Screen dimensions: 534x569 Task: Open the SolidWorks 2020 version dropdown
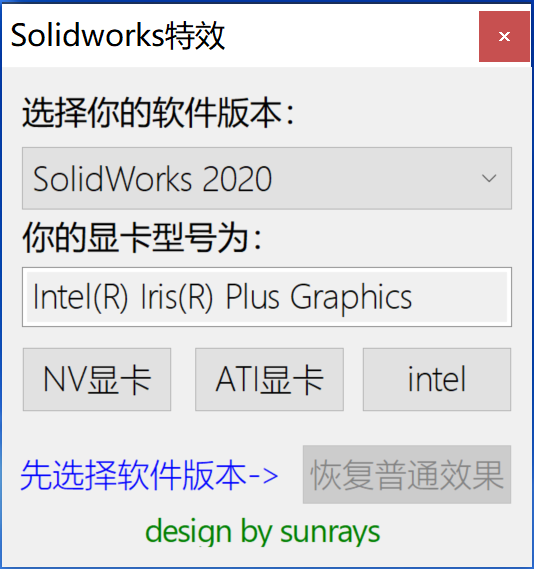point(267,178)
